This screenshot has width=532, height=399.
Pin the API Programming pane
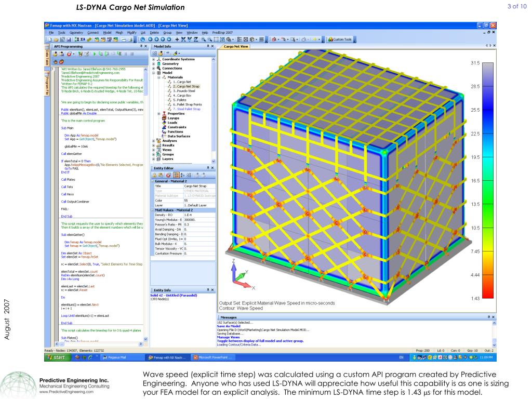click(x=141, y=46)
